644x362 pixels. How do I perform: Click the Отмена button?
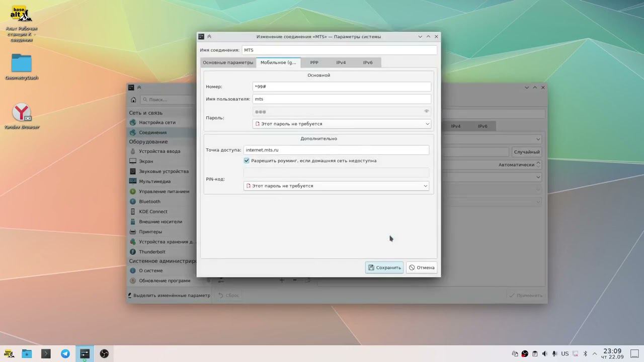pos(422,267)
